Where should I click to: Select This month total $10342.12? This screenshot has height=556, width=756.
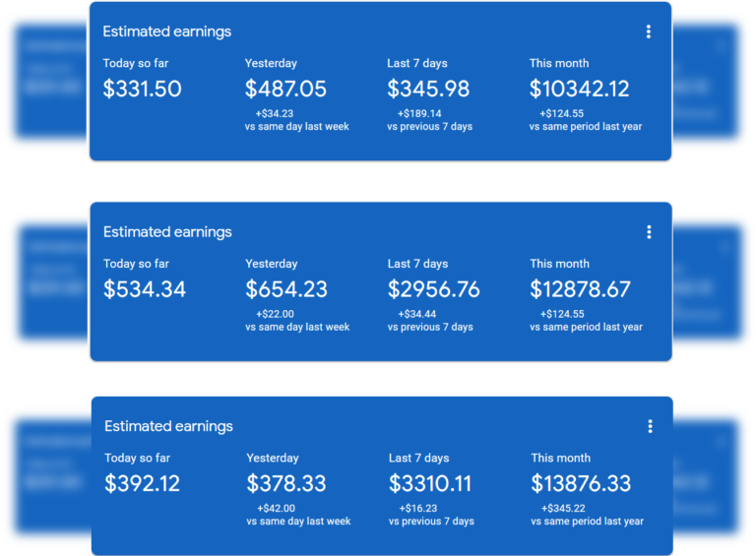[579, 90]
